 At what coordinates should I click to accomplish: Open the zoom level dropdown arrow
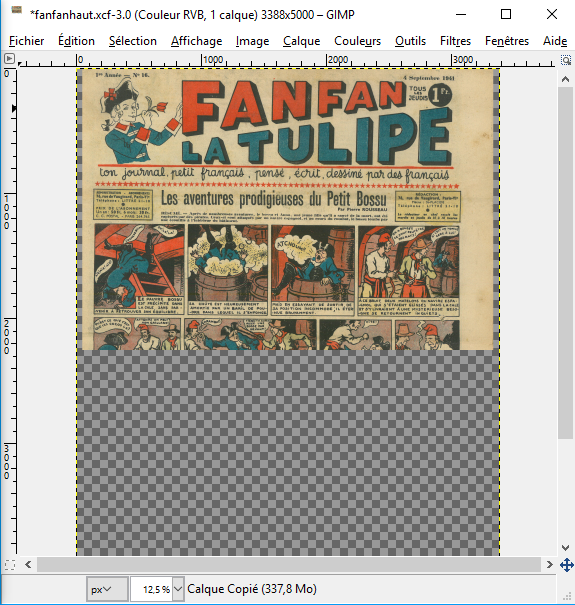(x=178, y=589)
